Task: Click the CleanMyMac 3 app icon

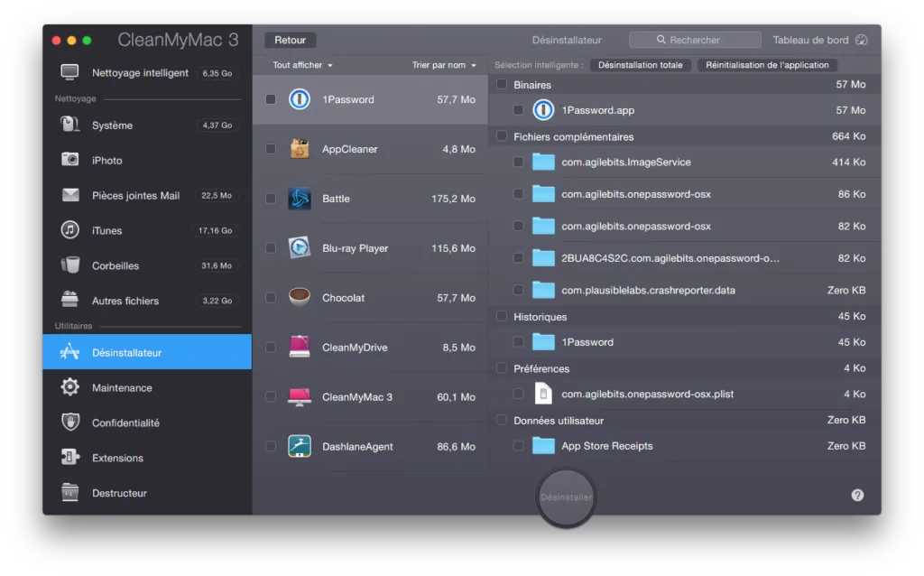Action: (300, 396)
